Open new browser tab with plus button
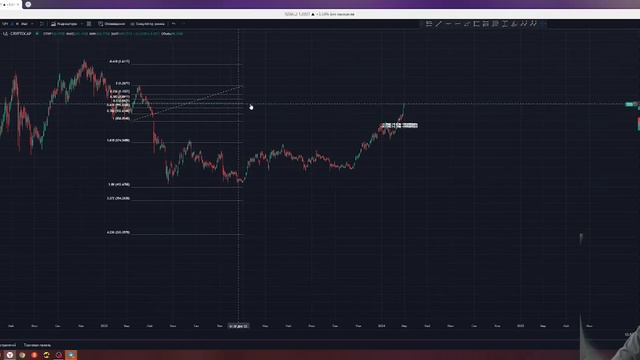The height and width of the screenshot is (360, 640). click(x=28, y=4)
